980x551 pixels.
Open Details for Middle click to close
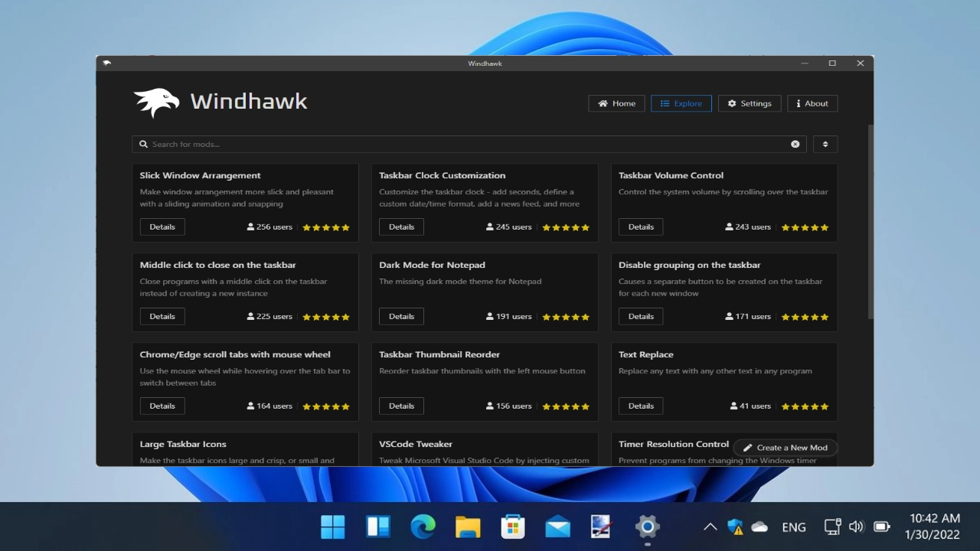(x=162, y=316)
